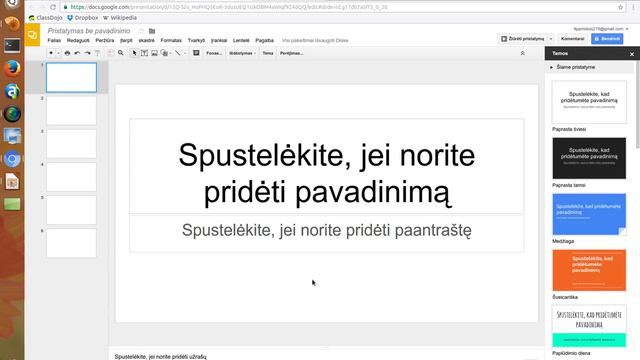The width and height of the screenshot is (640, 360).
Task: Open the Google Slides home logo
Action: click(32, 35)
